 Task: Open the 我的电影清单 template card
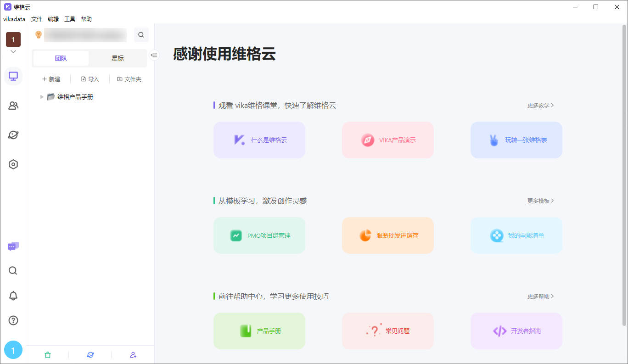click(516, 235)
